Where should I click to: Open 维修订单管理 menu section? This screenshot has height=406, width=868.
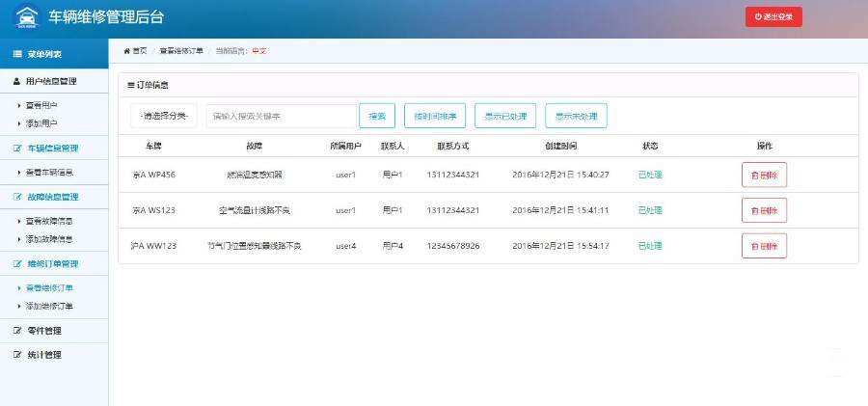point(54,263)
